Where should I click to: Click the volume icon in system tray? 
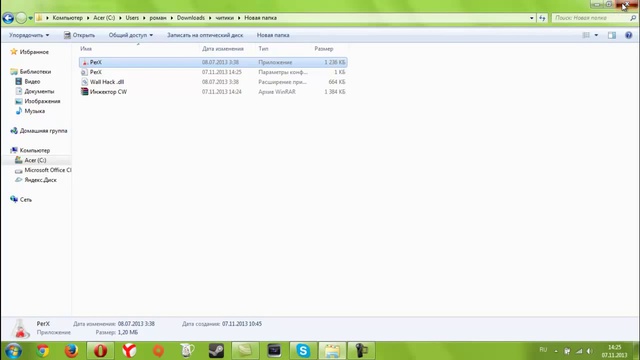pos(590,351)
